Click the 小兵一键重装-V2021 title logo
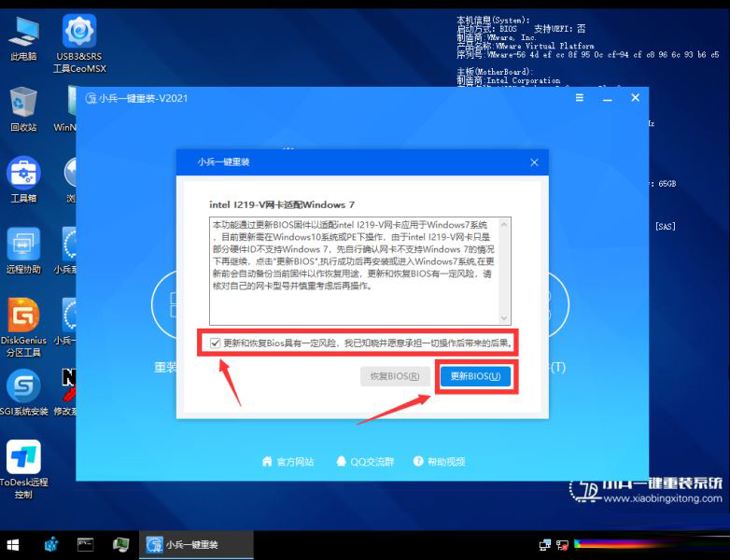 91,98
